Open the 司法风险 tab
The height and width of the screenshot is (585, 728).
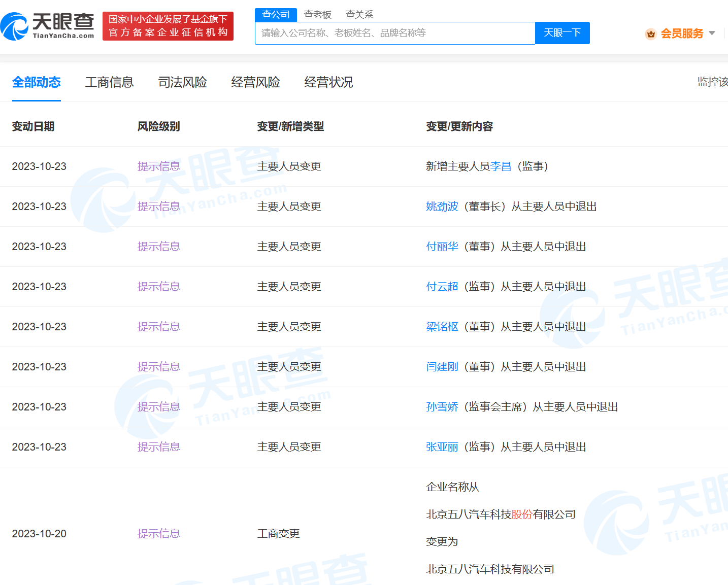coord(182,82)
